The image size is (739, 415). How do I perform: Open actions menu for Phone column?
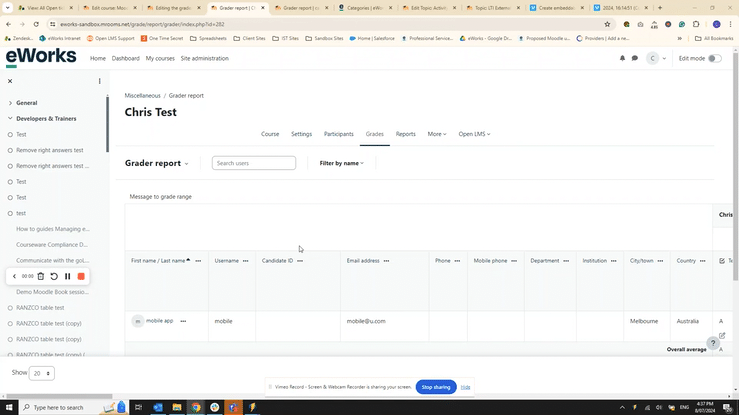click(457, 261)
